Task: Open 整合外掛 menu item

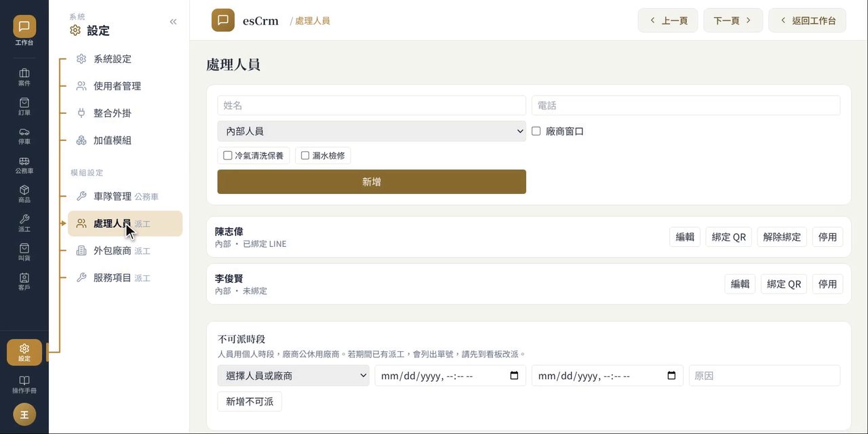Action: click(125, 113)
